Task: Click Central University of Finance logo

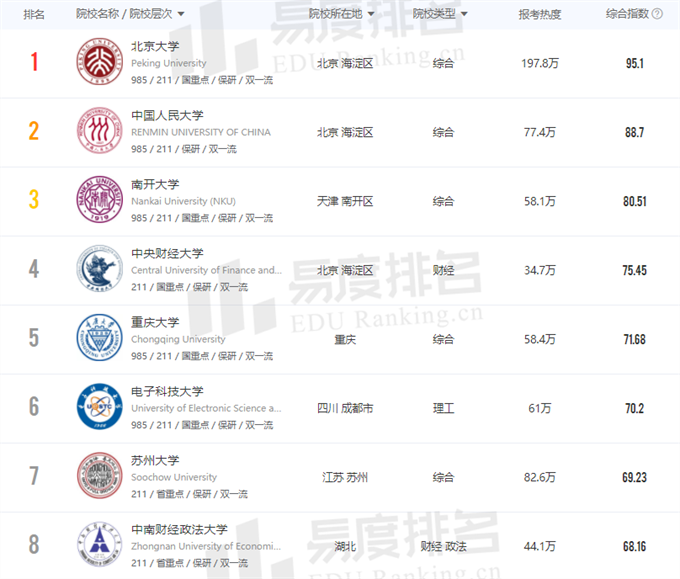Action: coord(99,268)
